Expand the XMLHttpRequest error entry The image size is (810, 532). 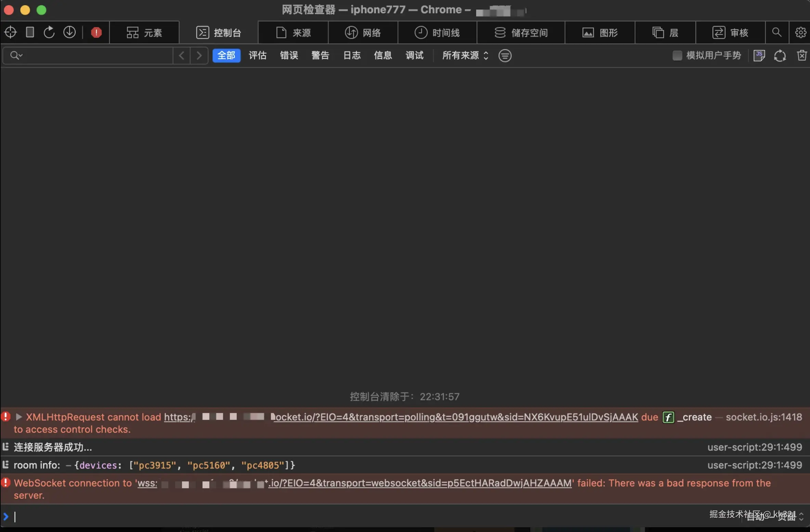tap(19, 417)
